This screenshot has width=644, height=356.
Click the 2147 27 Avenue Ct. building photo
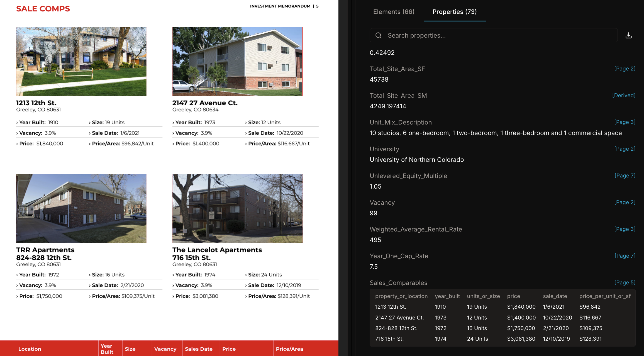237,61
